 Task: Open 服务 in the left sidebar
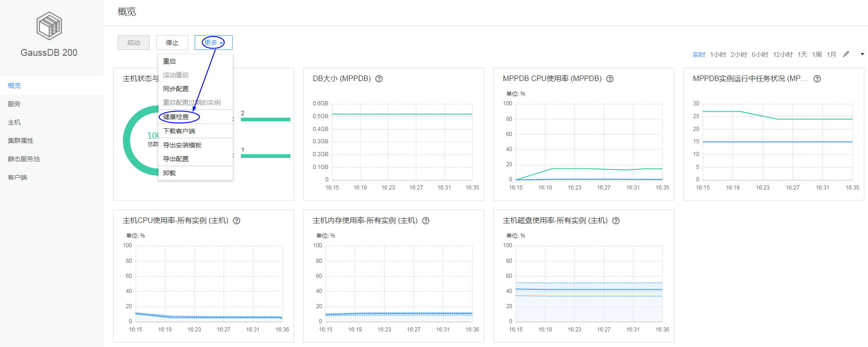[x=14, y=104]
